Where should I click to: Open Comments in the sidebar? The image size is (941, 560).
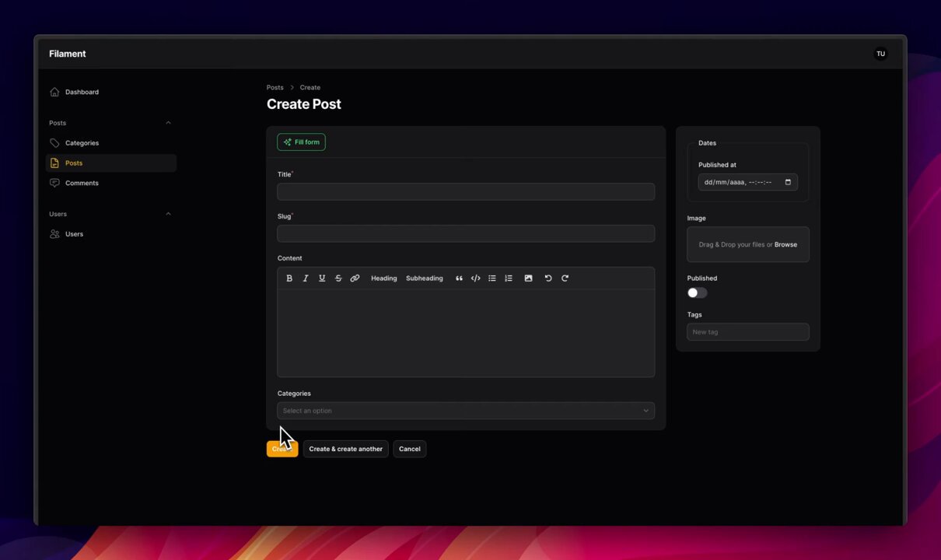[x=82, y=184]
